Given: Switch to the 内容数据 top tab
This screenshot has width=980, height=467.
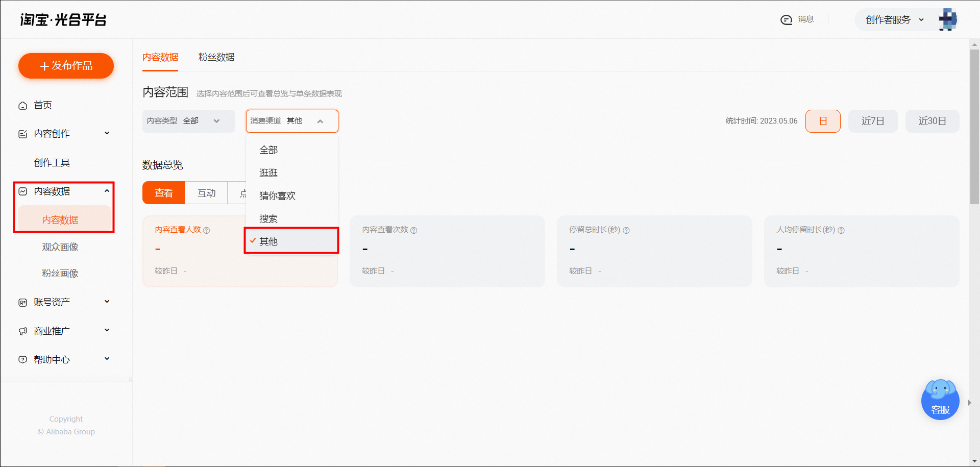Looking at the screenshot, I should (x=160, y=57).
